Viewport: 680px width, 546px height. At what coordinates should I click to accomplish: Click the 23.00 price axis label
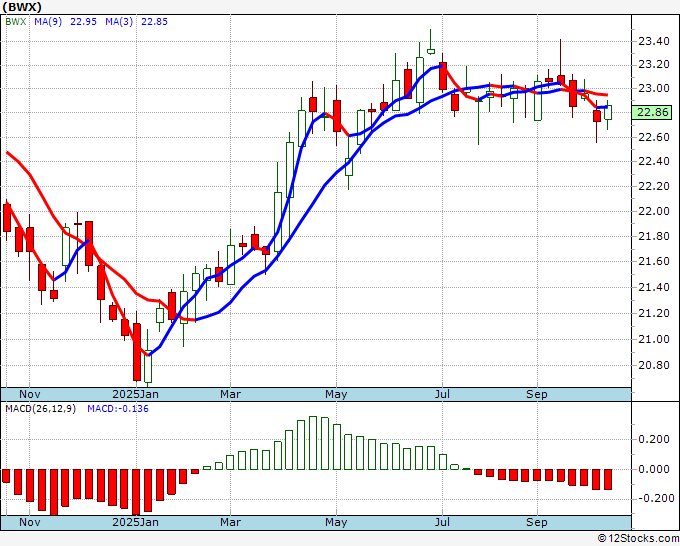click(x=653, y=88)
